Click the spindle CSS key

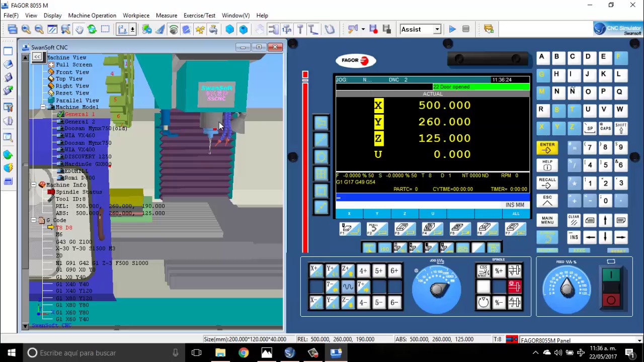pos(483,270)
